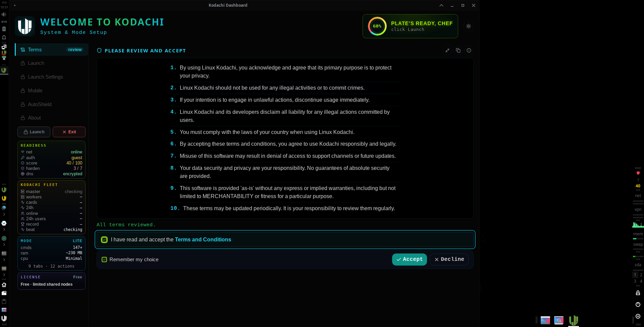This screenshot has width=644, height=327.
Task: Toggle the light theme sun icon
Action: 469,26
